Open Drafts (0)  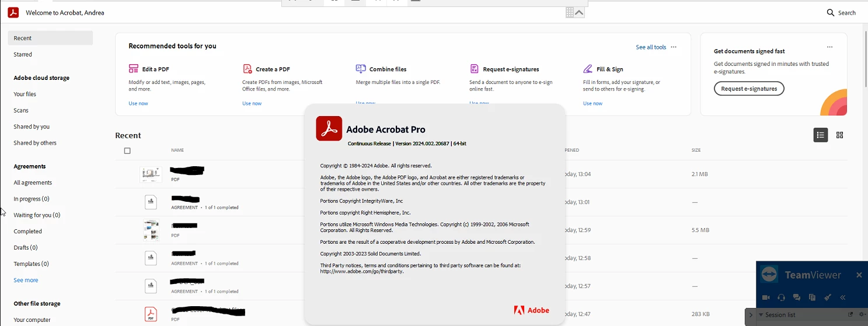(x=25, y=248)
